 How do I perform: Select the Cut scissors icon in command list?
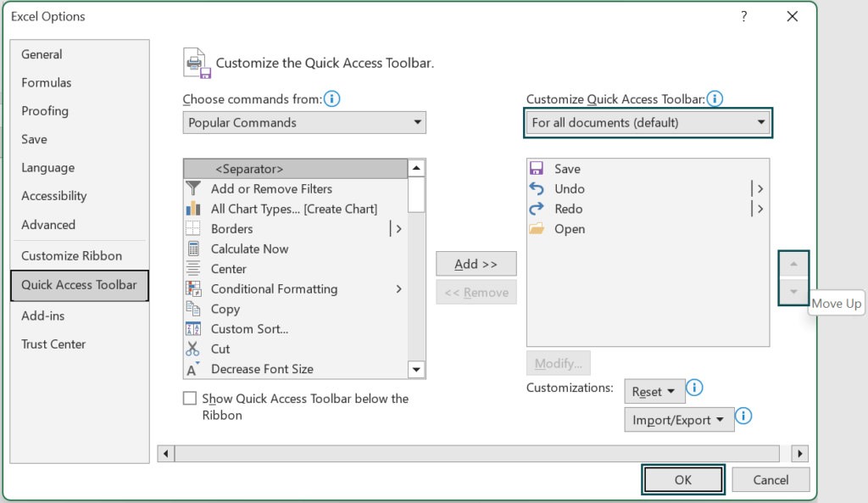(196, 349)
